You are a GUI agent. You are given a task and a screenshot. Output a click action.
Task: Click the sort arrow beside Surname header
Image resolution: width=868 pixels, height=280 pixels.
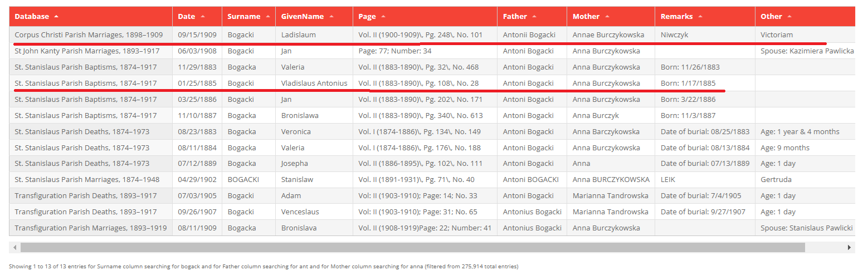coord(268,17)
